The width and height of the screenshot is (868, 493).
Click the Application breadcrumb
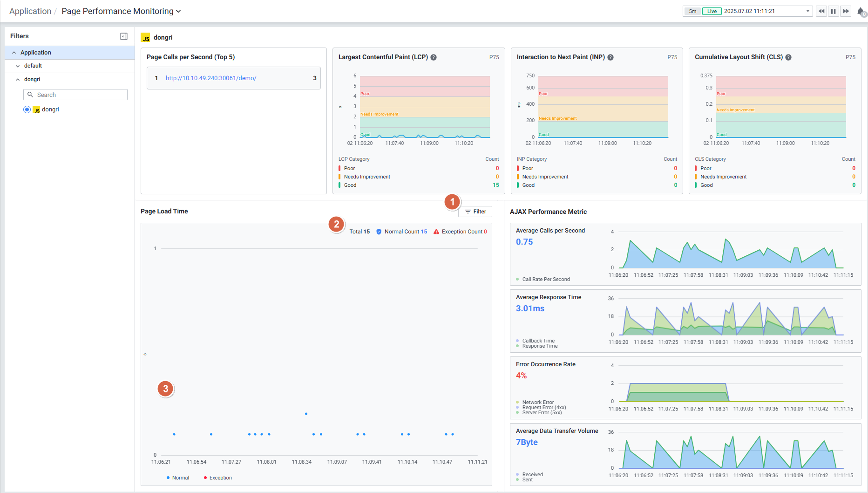30,11
